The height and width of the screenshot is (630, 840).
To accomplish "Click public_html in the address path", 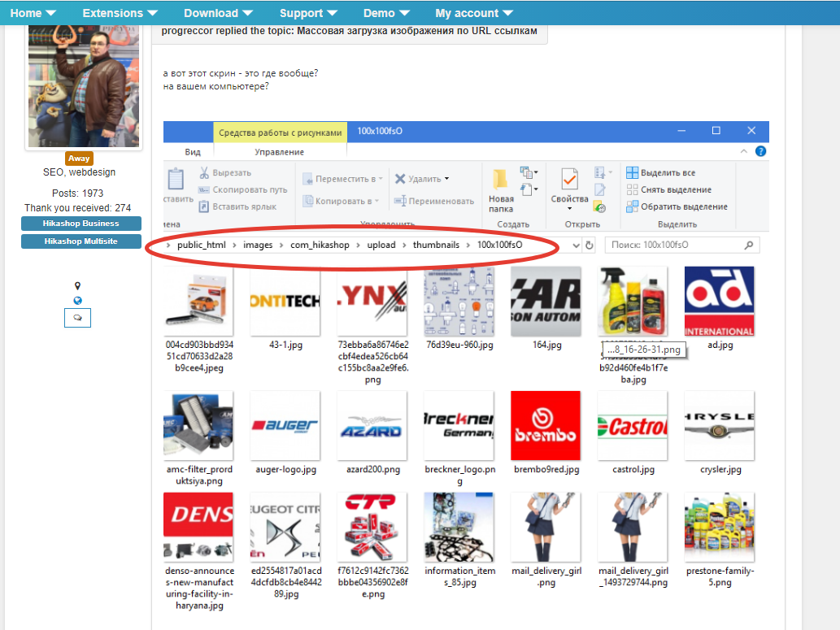I will point(202,245).
